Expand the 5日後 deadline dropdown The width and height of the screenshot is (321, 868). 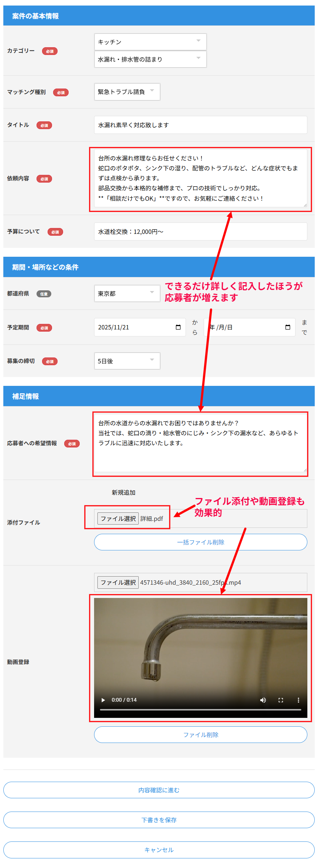(x=127, y=361)
